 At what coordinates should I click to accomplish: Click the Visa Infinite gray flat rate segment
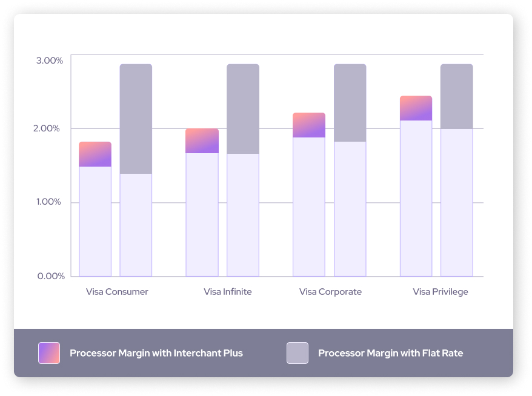tap(243, 109)
